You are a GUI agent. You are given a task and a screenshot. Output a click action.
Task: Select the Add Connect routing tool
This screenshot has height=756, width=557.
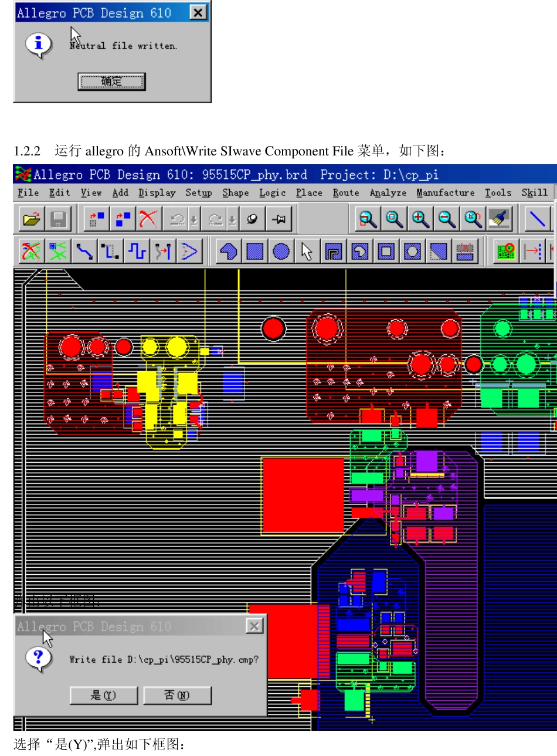(x=84, y=252)
